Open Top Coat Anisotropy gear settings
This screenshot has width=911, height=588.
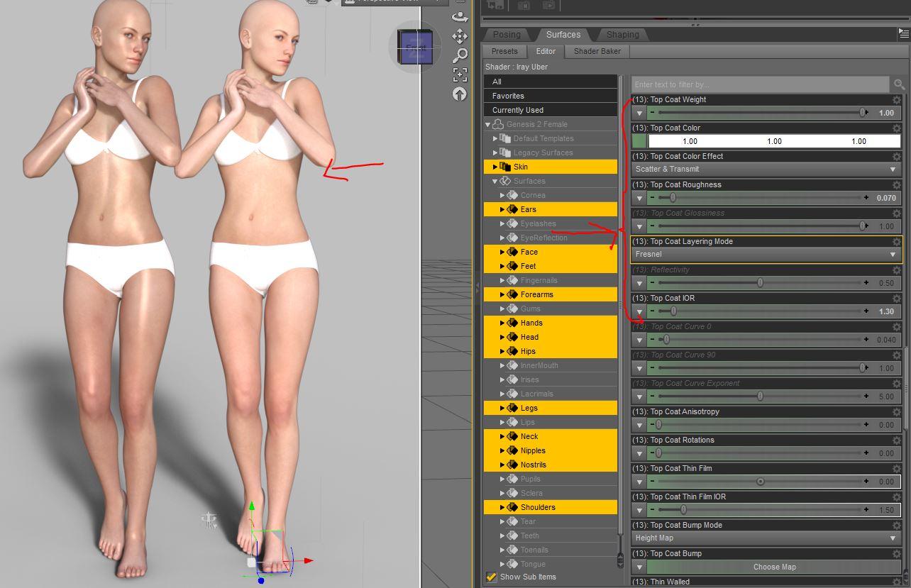(897, 412)
